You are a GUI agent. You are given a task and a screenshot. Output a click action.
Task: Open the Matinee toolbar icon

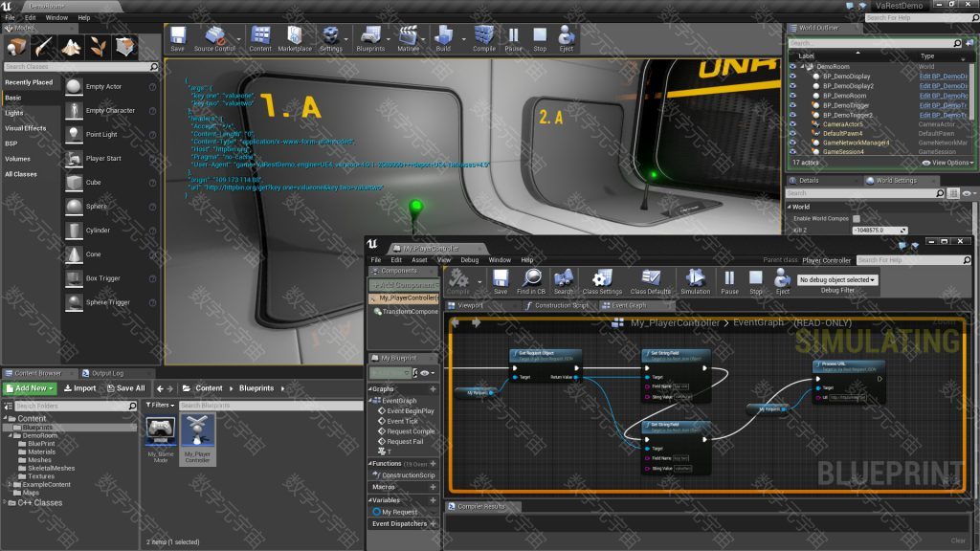pos(408,37)
